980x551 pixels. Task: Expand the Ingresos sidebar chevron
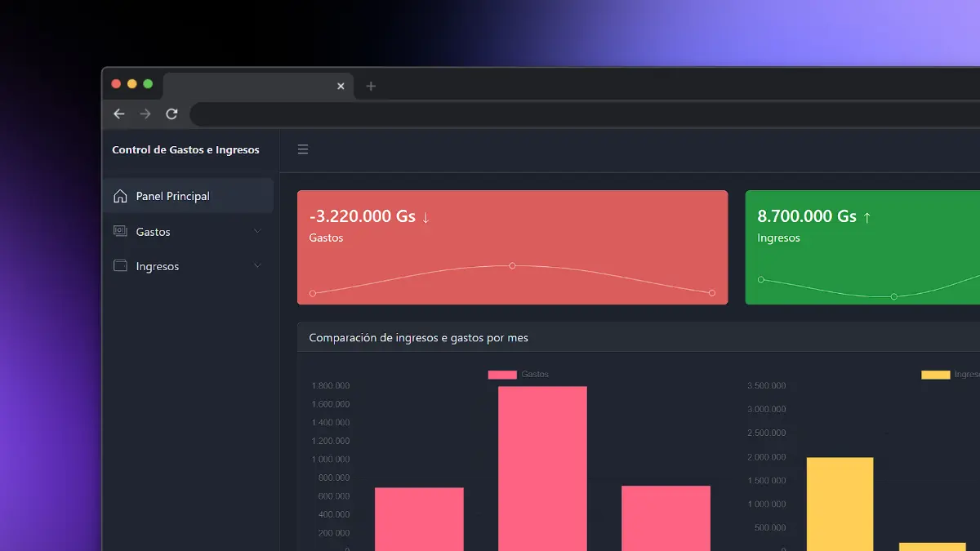pos(258,266)
